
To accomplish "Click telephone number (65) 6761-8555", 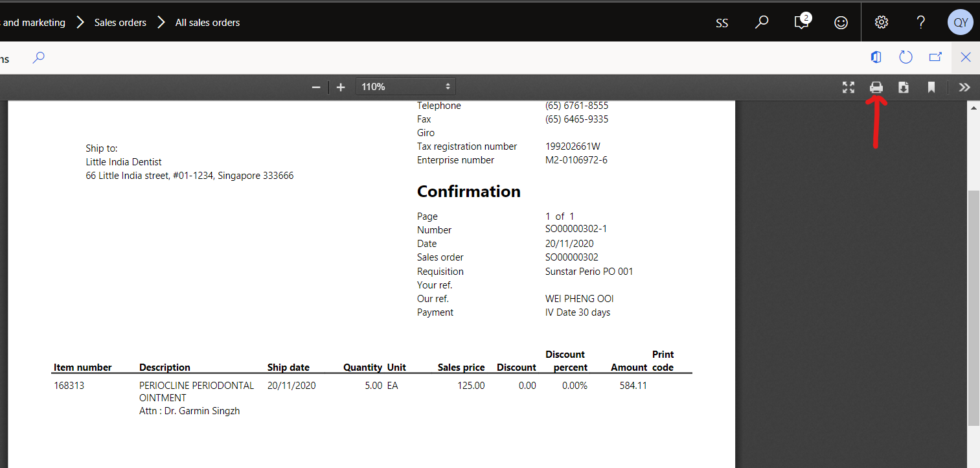I will tap(576, 106).
